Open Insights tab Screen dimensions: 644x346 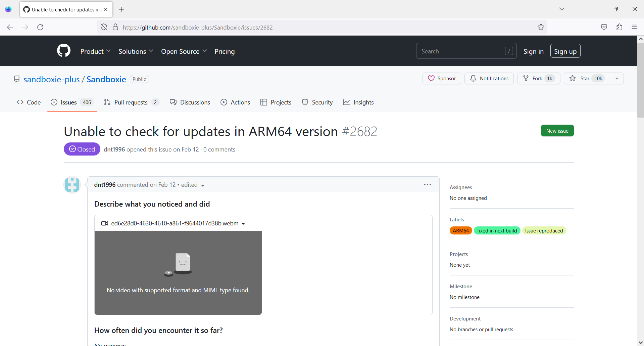[358, 102]
